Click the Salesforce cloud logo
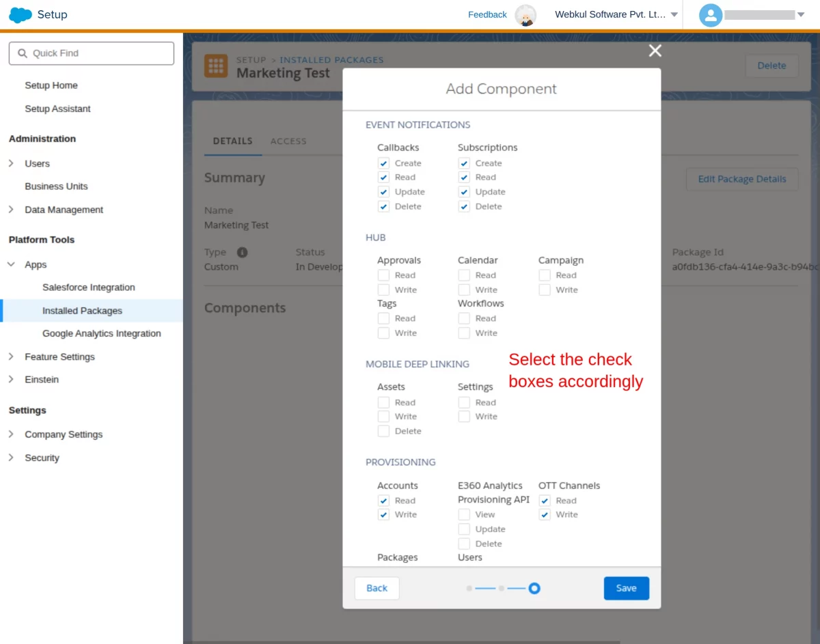This screenshot has height=644, width=820. 20,15
